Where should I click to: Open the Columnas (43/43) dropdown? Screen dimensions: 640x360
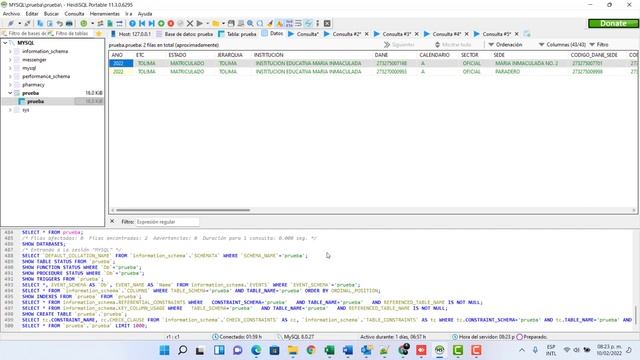click(x=562, y=44)
